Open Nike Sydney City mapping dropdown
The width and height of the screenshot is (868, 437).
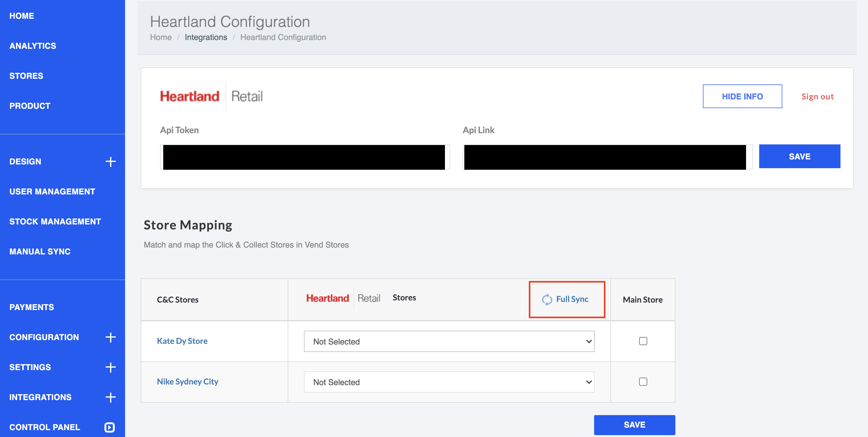tap(449, 382)
